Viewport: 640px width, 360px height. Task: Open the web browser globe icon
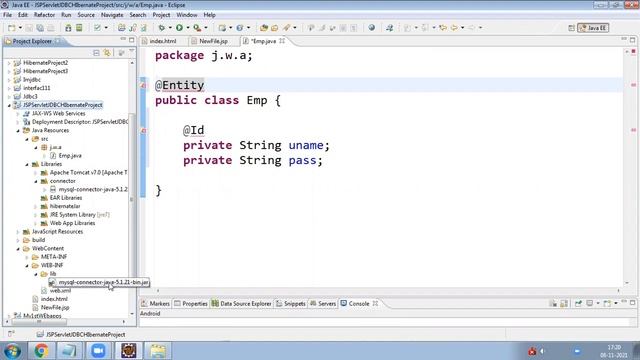[x=371, y=28]
